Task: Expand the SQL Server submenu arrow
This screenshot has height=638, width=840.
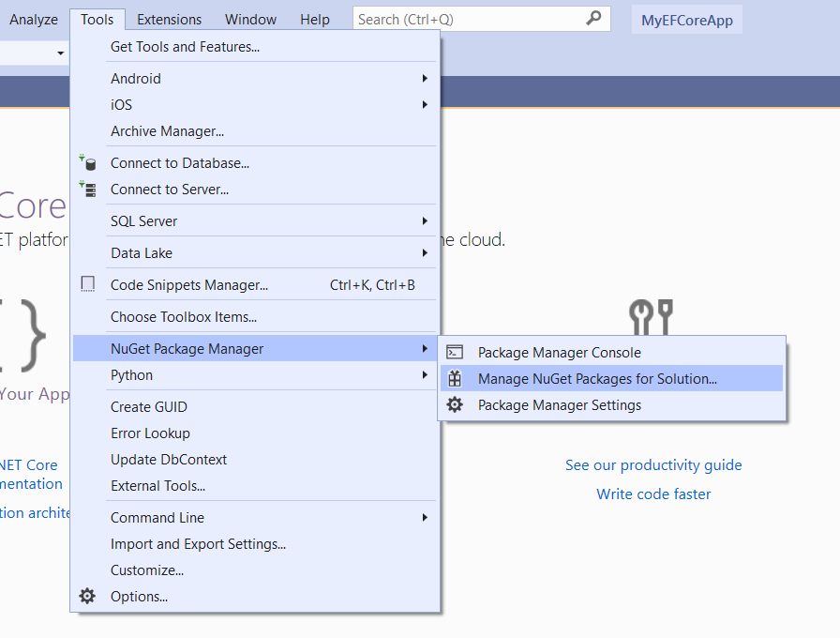Action: [x=425, y=220]
